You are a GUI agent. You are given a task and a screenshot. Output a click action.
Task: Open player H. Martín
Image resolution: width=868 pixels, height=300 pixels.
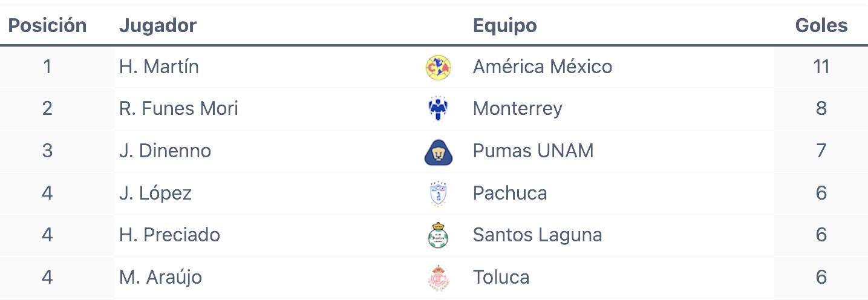point(159,67)
